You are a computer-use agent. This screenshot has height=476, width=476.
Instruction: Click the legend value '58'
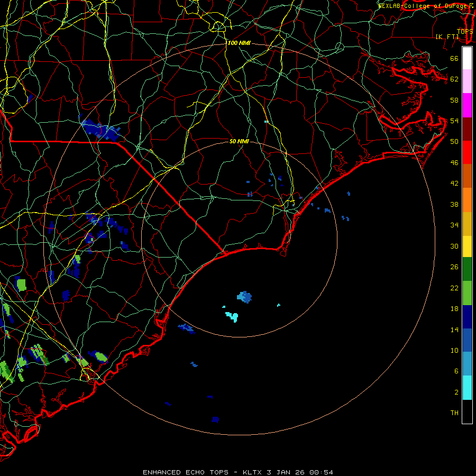[x=454, y=100]
